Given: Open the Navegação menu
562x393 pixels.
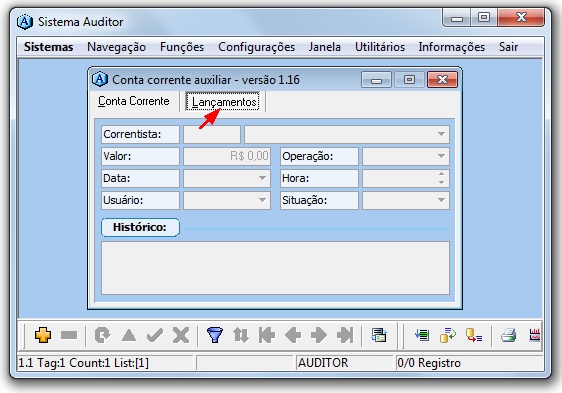Looking at the screenshot, I should 116,47.
